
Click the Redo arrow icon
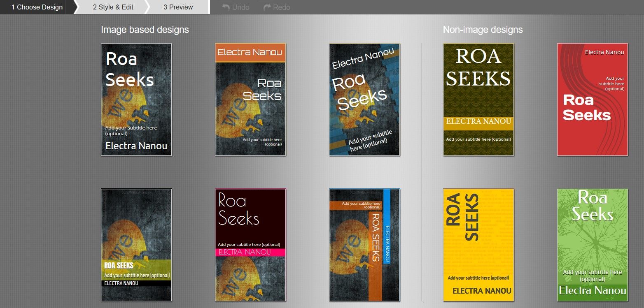pyautogui.click(x=267, y=7)
